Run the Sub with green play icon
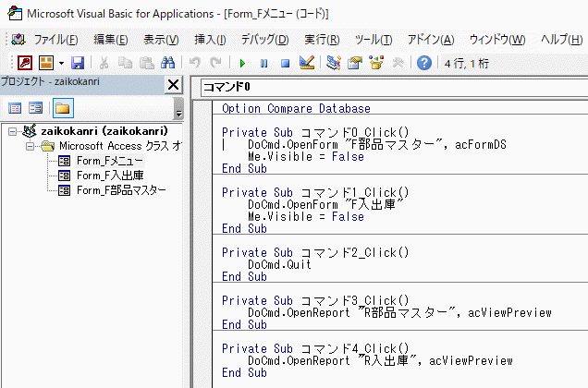This screenshot has height=388, width=588. 242,64
